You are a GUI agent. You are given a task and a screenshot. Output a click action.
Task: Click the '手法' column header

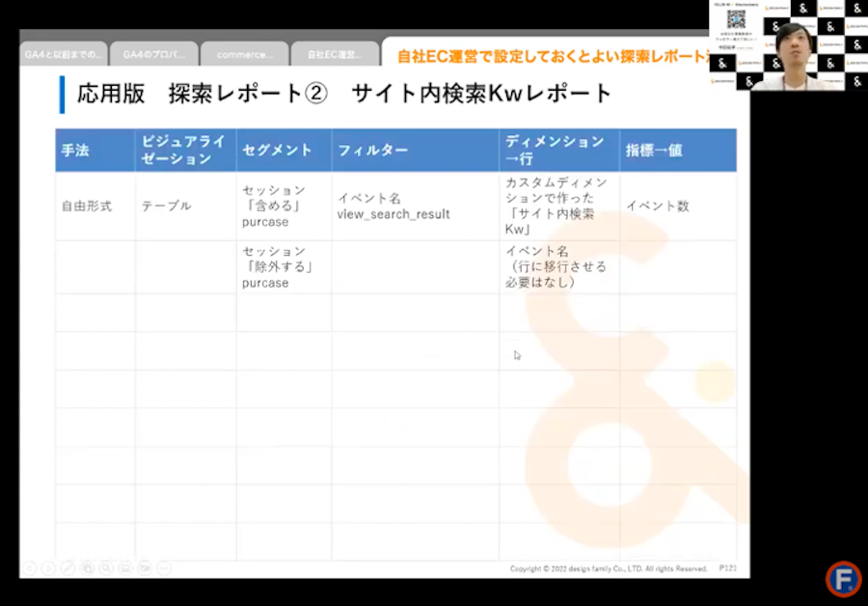(95, 151)
